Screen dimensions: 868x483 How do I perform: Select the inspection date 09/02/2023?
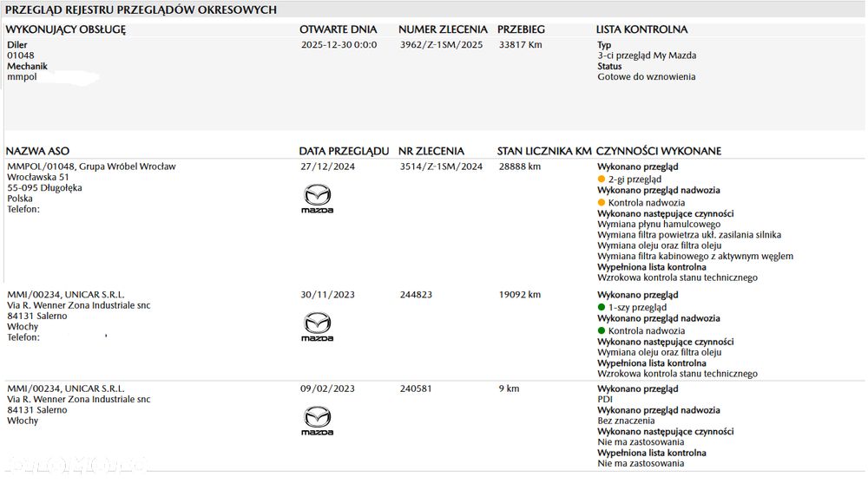[328, 389]
